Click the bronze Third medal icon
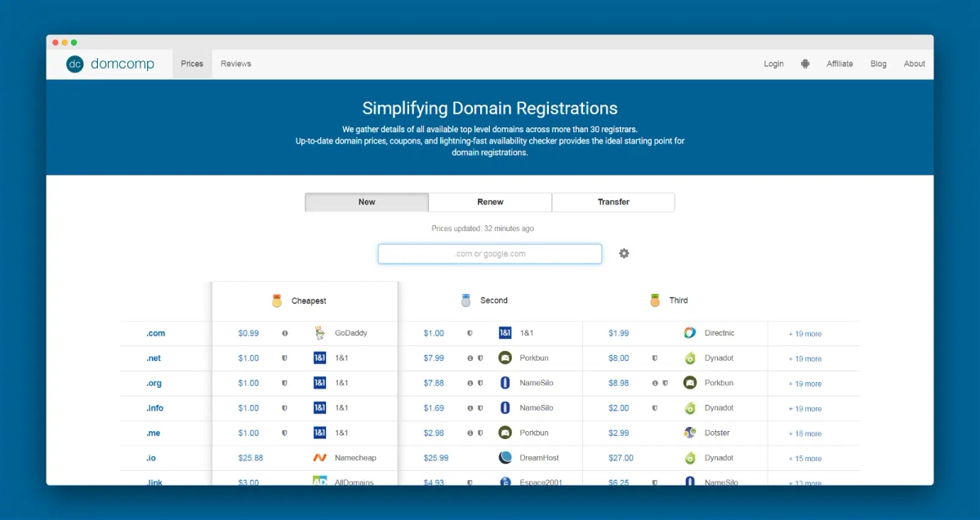Screen dimensions: 980x520 [x=655, y=300]
